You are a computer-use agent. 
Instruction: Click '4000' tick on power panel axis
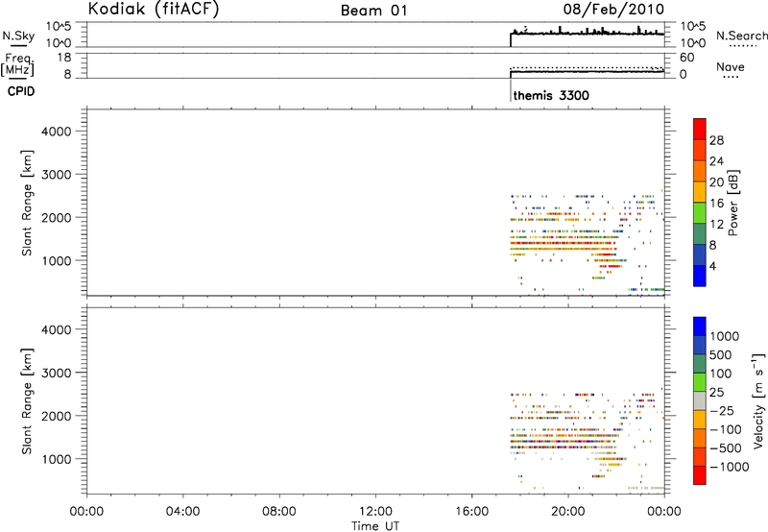click(x=57, y=132)
